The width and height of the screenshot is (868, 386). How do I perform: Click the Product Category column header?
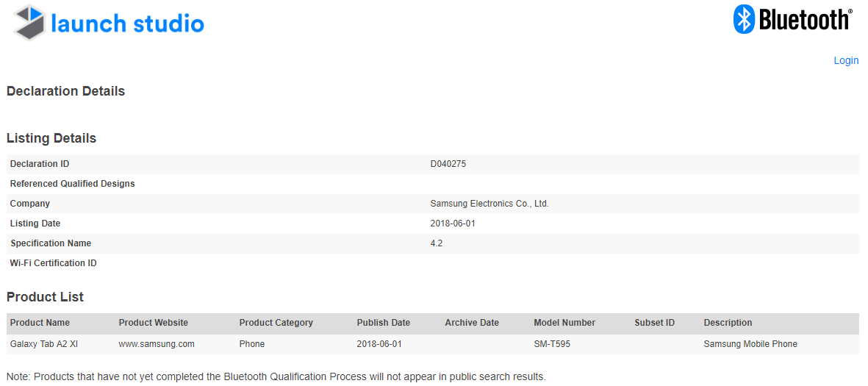tap(276, 323)
